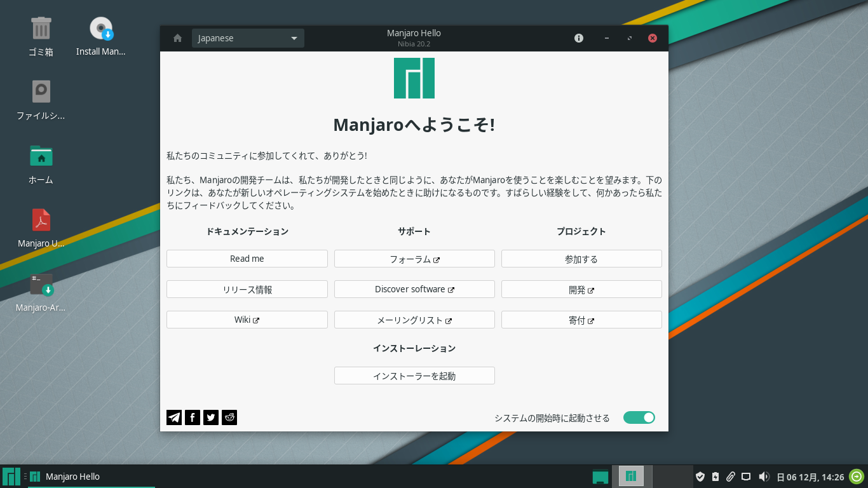868x488 pixels.
Task: Click the window list menu handle in taskbar
Action: [x=25, y=477]
